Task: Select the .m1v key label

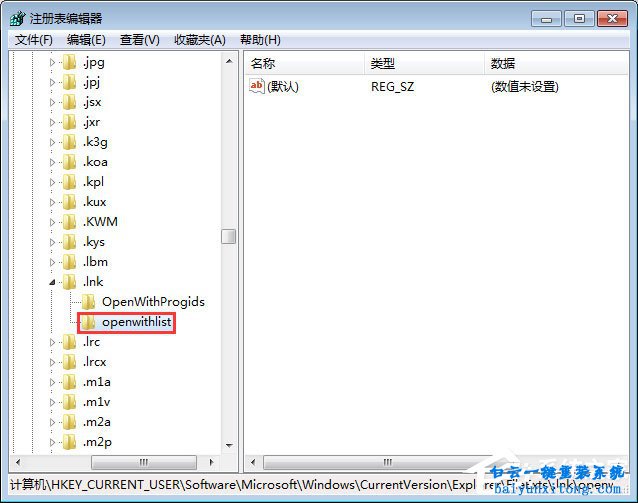Action: coord(96,402)
